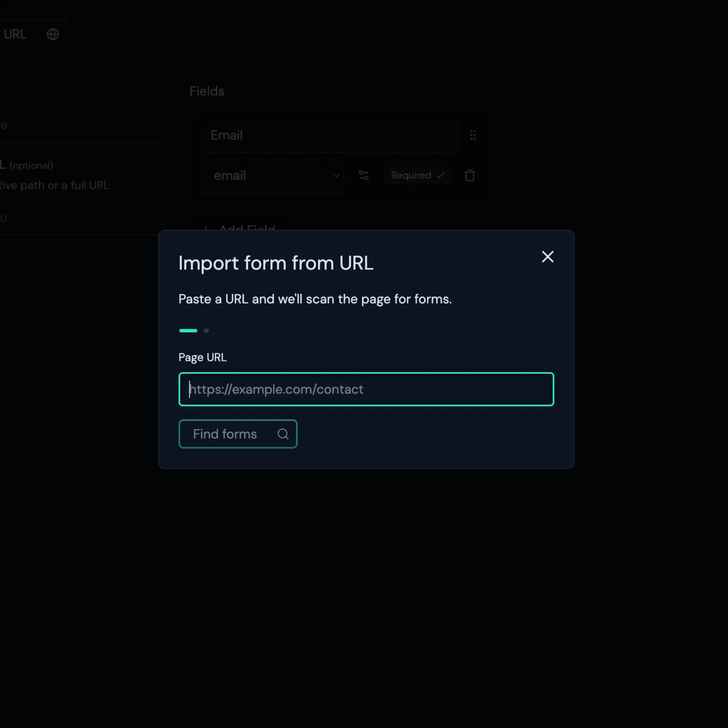The image size is (728, 728).
Task: Select the teal first step indicator
Action: (x=188, y=331)
